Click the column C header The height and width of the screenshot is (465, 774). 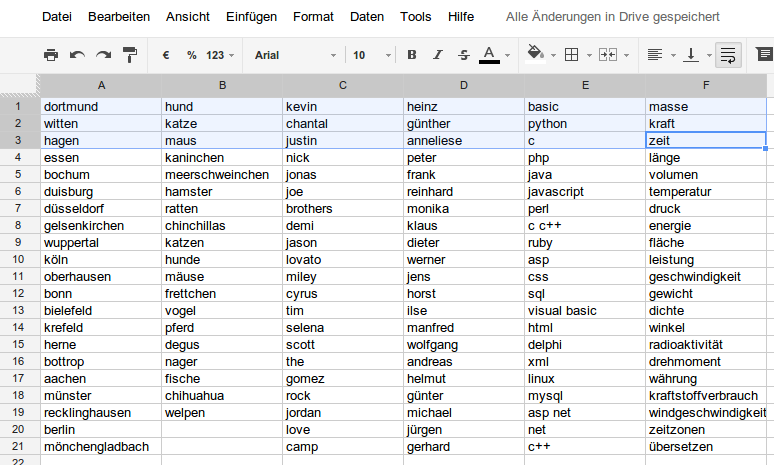(343, 85)
